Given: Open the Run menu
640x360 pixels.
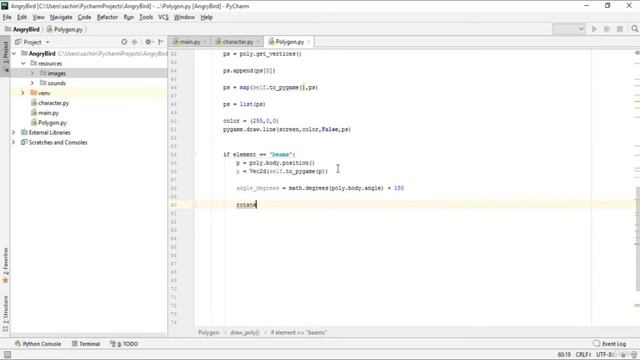Looking at the screenshot, I should (129, 17).
